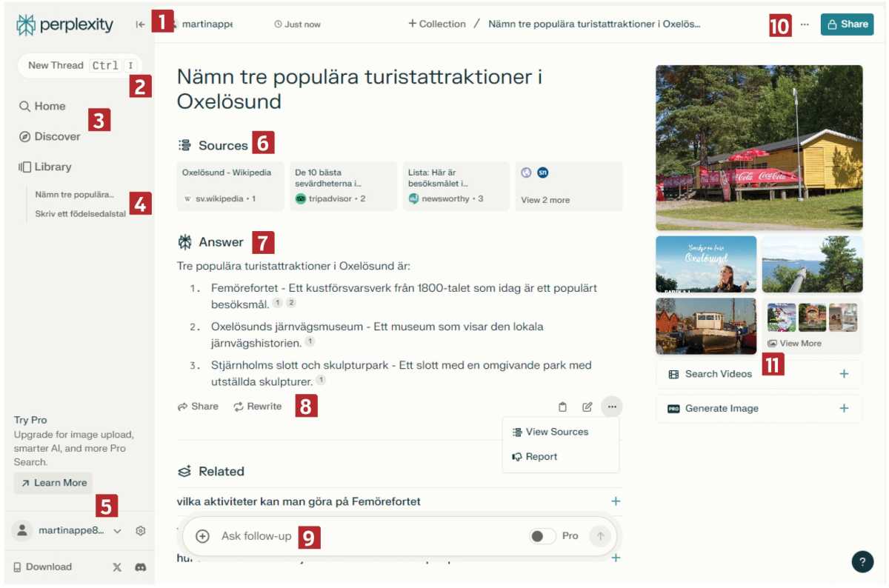
Task: Open the Discover page in sidebar
Action: tap(56, 136)
